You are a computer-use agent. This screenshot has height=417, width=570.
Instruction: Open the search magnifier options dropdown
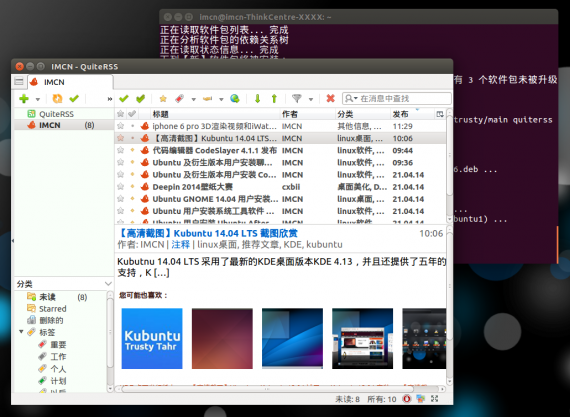click(351, 99)
